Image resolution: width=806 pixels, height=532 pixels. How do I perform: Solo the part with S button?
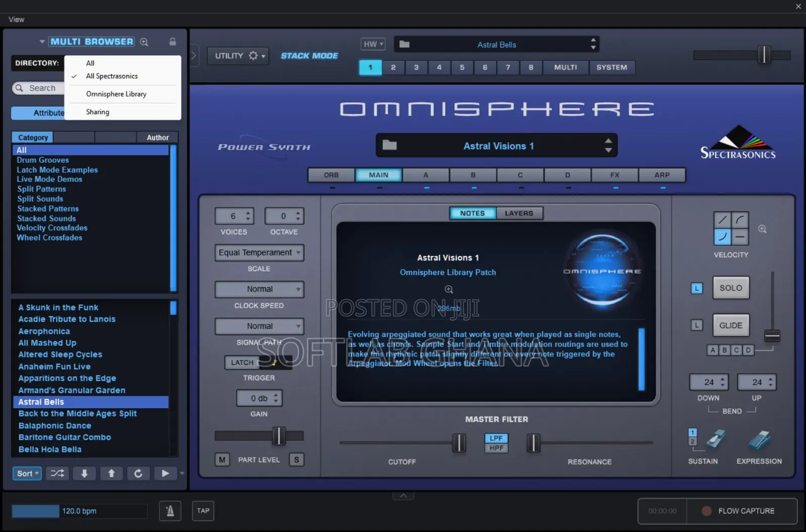[297, 459]
